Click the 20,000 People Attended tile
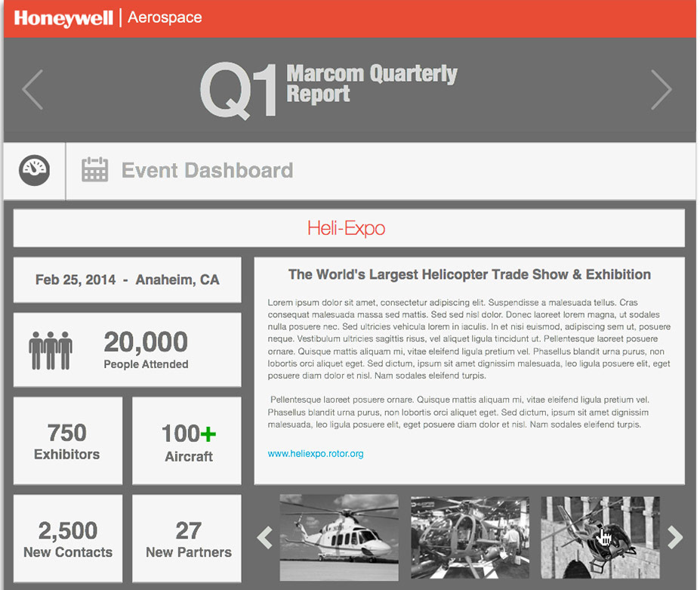 127,350
